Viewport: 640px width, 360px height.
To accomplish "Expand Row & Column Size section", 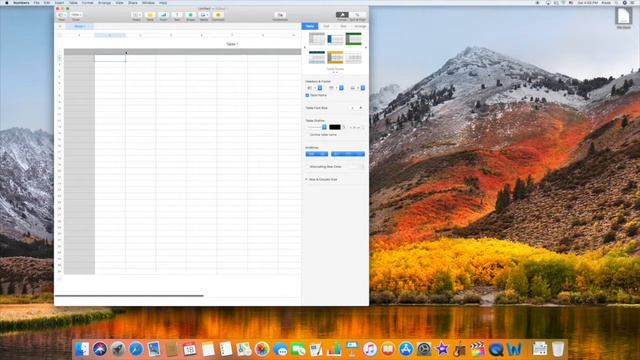I will tap(307, 179).
